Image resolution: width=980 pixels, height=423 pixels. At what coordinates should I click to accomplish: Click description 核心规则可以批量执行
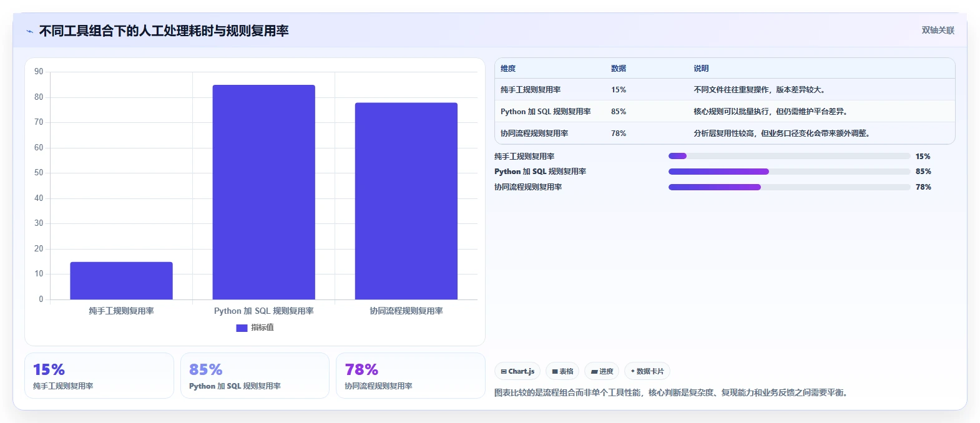(771, 112)
